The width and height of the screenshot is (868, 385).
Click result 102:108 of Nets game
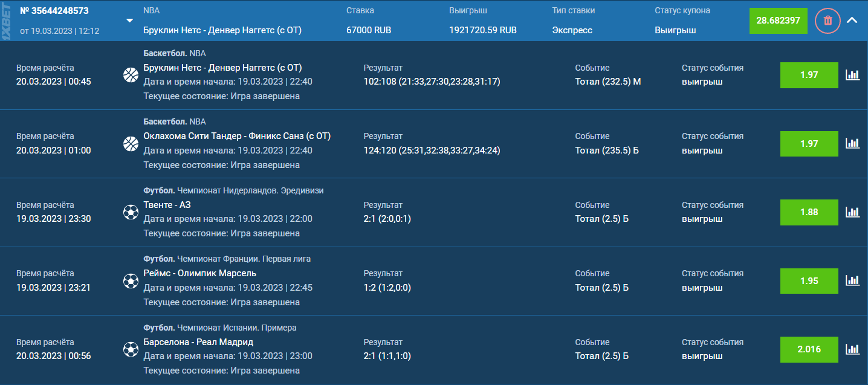pyautogui.click(x=432, y=82)
